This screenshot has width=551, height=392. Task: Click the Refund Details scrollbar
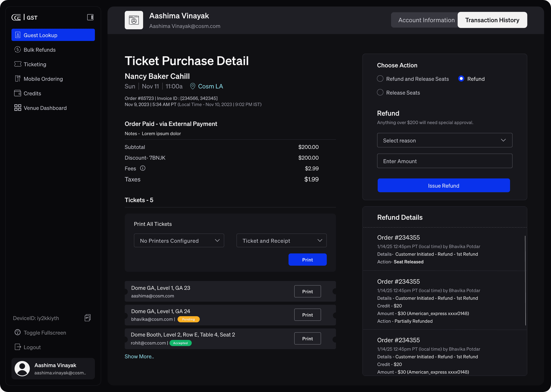(x=525, y=280)
